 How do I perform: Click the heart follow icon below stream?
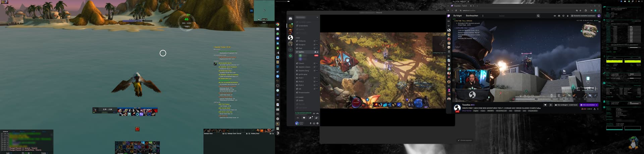point(545,105)
